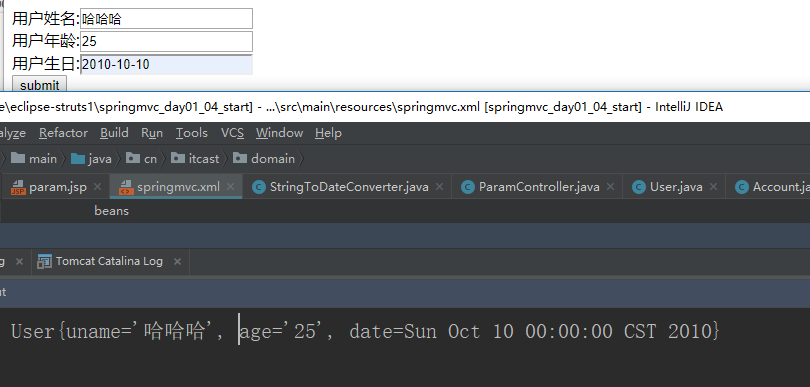Image resolution: width=810 pixels, height=387 pixels.
Task: Click the JSP file icon on param.jsp tab
Action: pyautogui.click(x=18, y=187)
